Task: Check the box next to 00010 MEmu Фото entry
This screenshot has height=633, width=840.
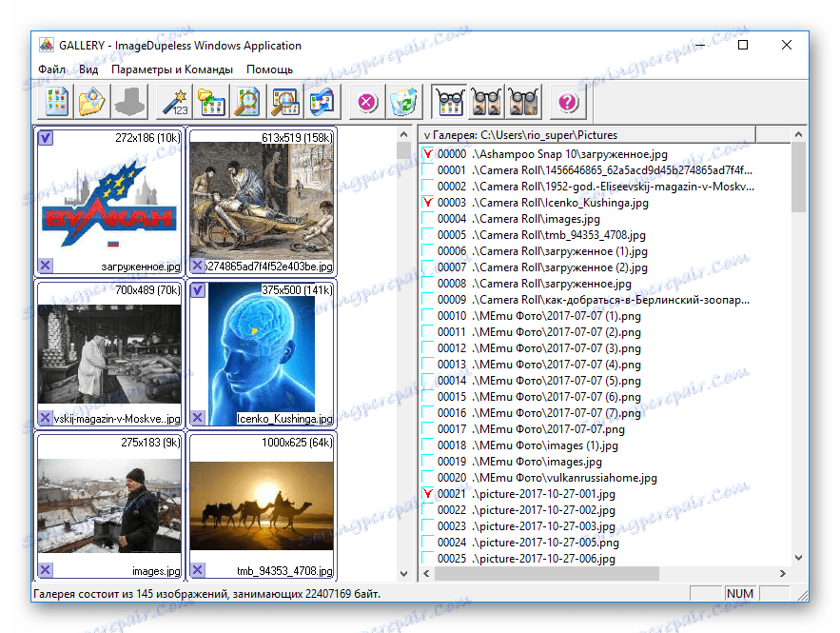Action: click(427, 315)
